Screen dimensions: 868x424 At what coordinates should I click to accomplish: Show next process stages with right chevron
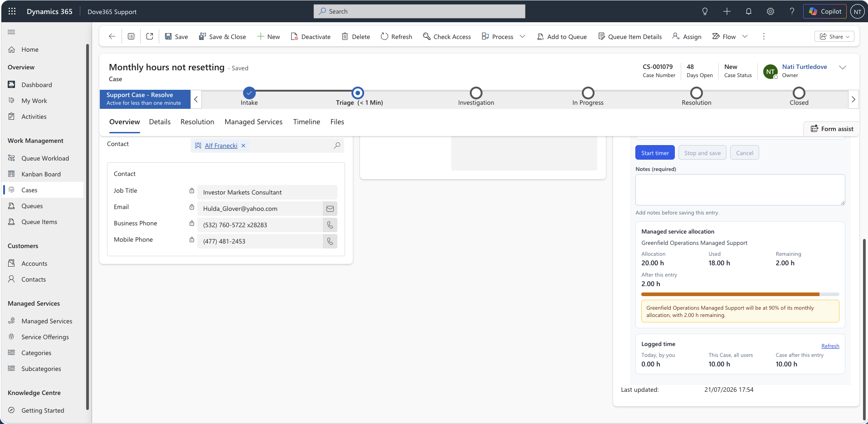[853, 99]
